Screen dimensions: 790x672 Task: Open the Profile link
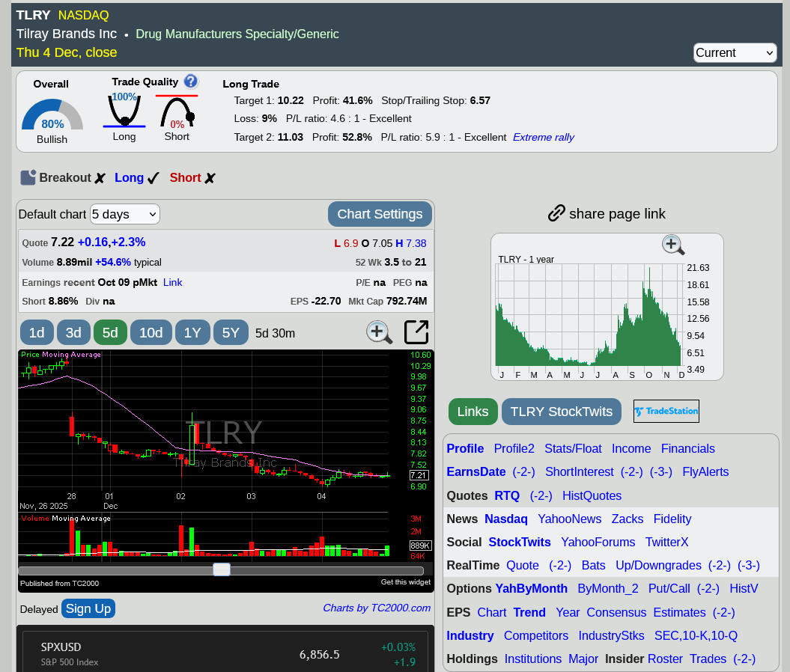click(x=465, y=448)
